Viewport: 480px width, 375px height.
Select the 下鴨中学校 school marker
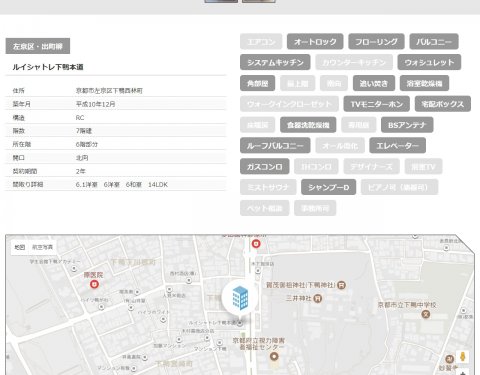425,314
